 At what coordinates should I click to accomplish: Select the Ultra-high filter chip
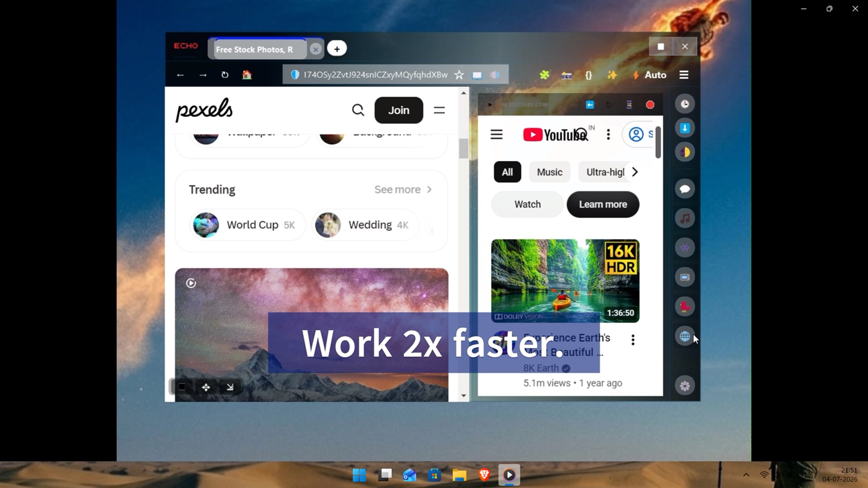coord(605,172)
